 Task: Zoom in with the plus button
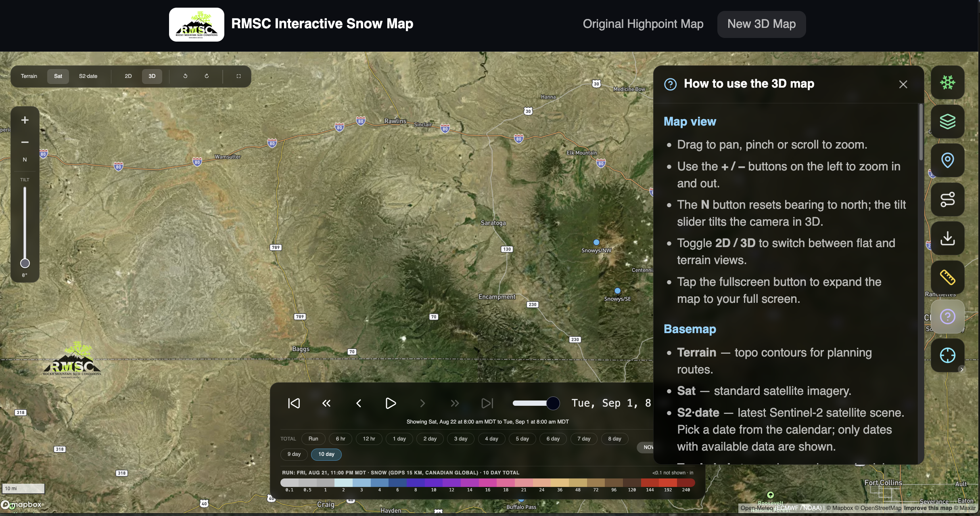25,120
